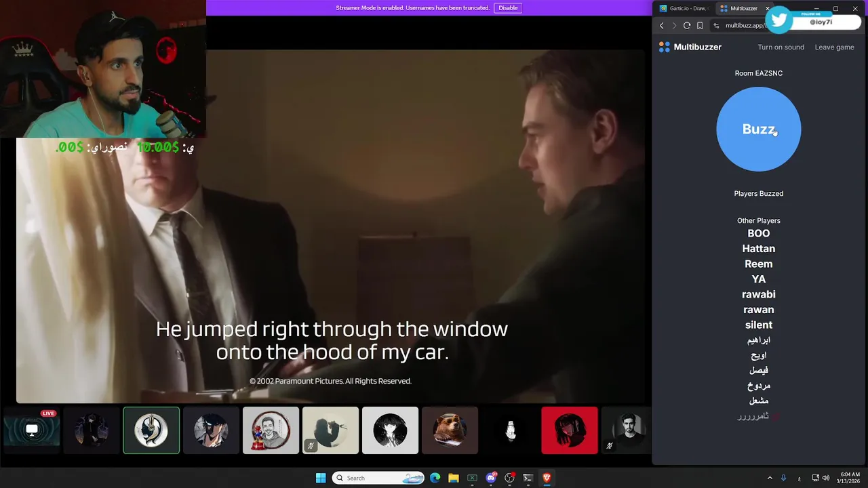Screen dimensions: 868x488
Task: Open site settings icon in address bar
Action: click(x=716, y=26)
